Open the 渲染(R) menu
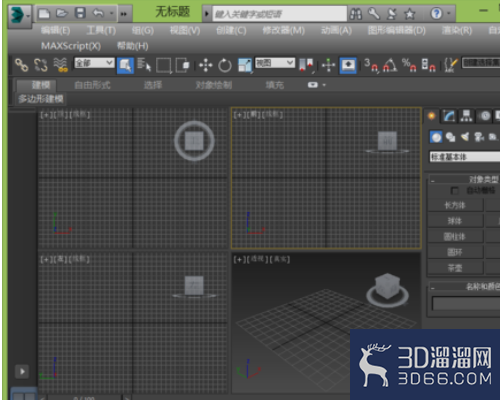The image size is (500, 400). click(457, 31)
